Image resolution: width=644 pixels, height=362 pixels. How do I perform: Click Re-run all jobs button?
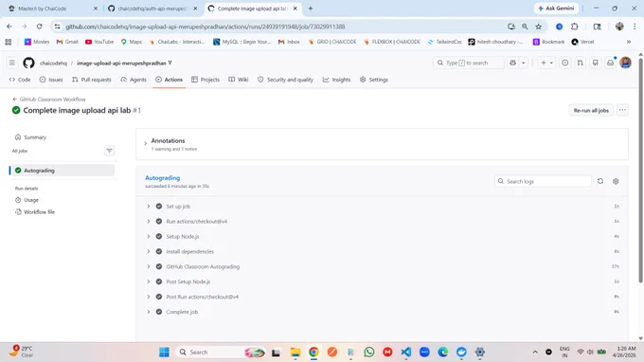591,110
